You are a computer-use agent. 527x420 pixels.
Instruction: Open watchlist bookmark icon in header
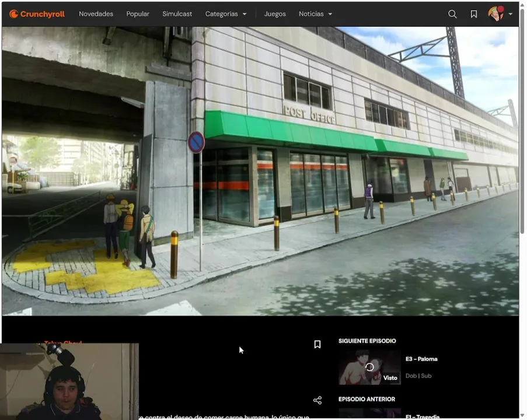[473, 14]
